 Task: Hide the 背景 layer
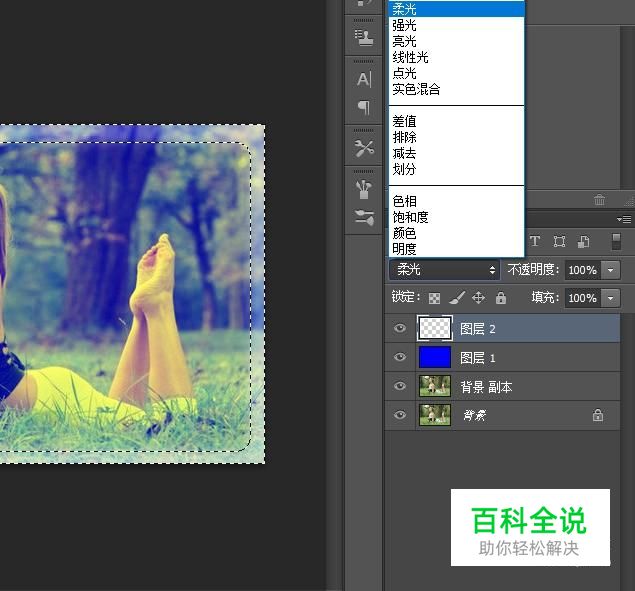tap(400, 415)
